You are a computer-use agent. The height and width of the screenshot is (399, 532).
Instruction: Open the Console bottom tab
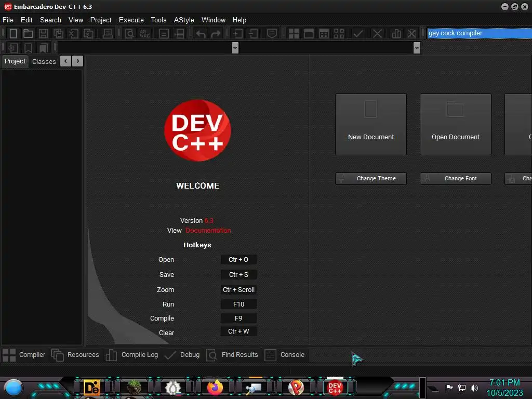coord(284,355)
